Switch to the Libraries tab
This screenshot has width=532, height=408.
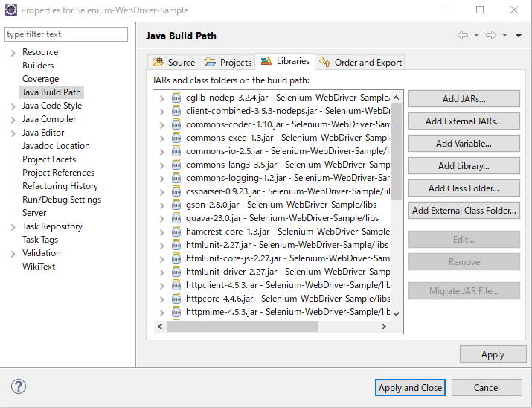point(285,61)
